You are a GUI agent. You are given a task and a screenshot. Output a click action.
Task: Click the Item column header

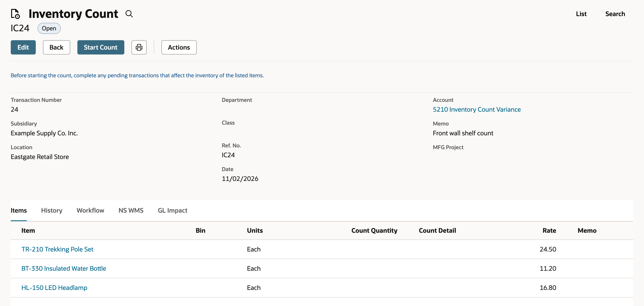(x=28, y=230)
